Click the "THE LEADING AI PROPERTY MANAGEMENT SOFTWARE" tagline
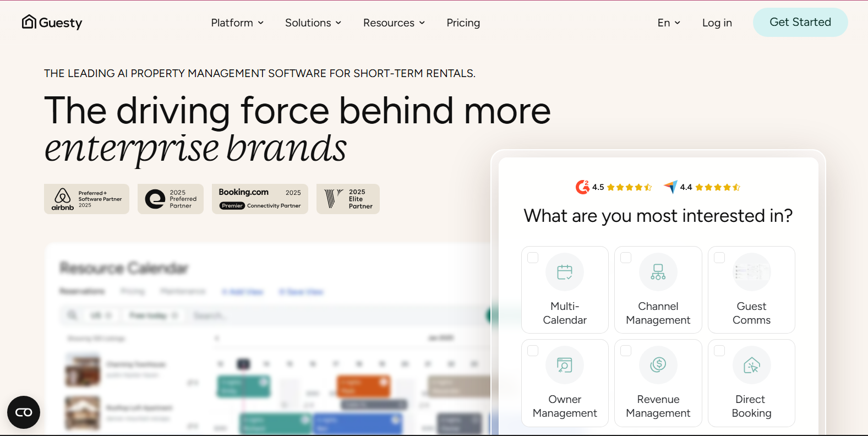This screenshot has height=436, width=868. coord(260,73)
